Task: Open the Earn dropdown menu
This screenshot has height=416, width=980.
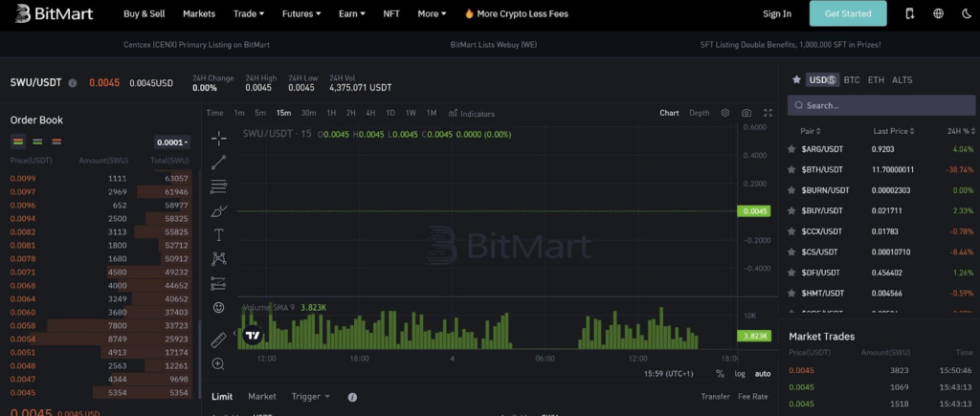Action: pyautogui.click(x=352, y=13)
